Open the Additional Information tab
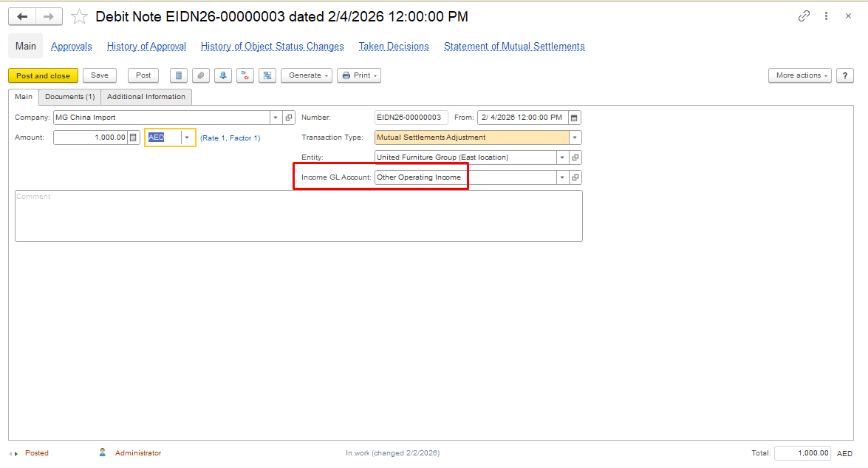The width and height of the screenshot is (868, 468). click(146, 97)
